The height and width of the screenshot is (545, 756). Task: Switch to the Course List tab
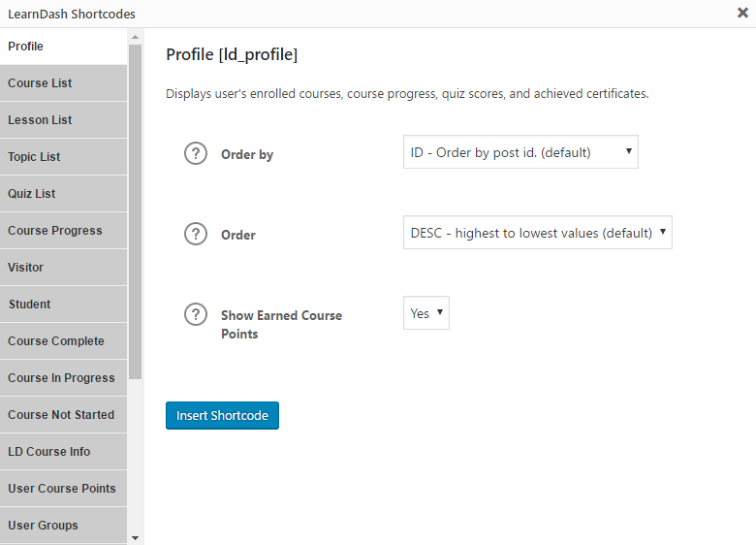tap(63, 83)
